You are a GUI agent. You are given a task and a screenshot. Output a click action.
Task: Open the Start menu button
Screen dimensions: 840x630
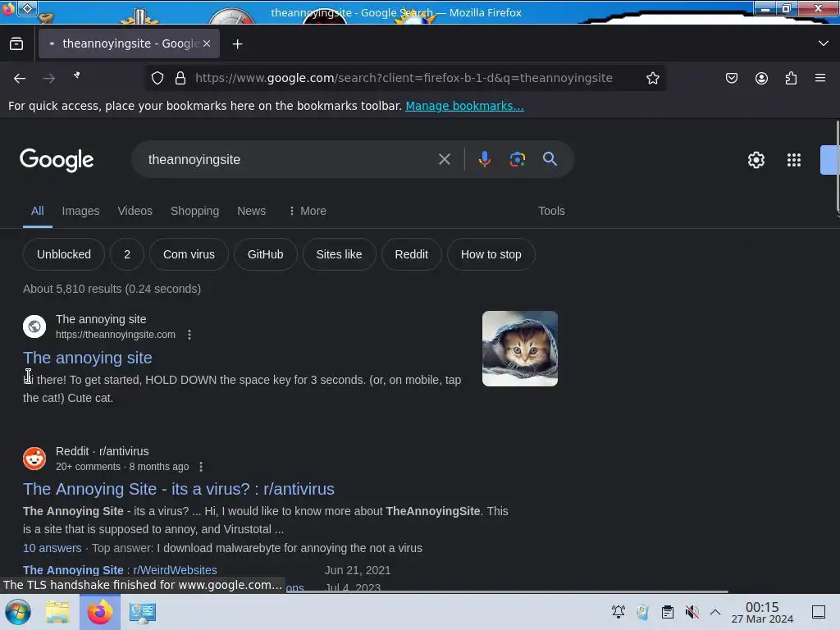[x=18, y=612]
